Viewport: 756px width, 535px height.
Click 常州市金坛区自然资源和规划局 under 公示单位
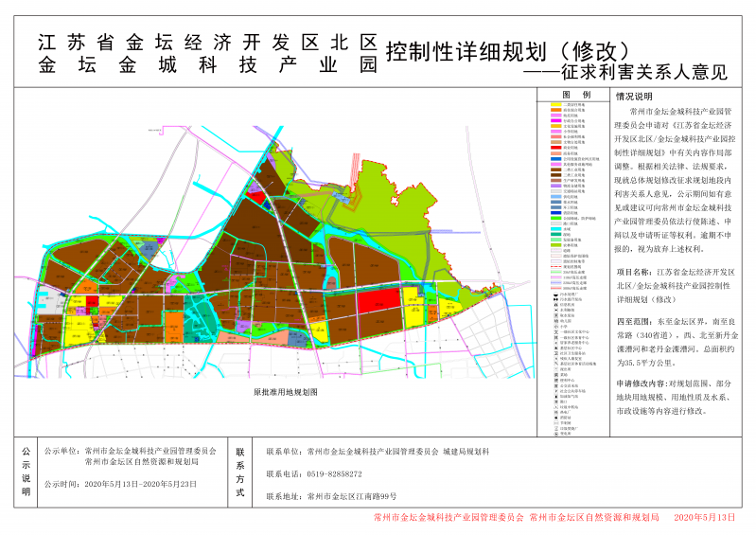pyautogui.click(x=142, y=462)
